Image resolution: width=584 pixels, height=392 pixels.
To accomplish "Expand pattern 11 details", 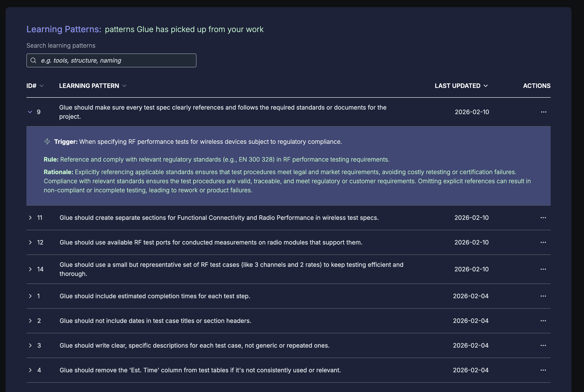I will point(30,218).
